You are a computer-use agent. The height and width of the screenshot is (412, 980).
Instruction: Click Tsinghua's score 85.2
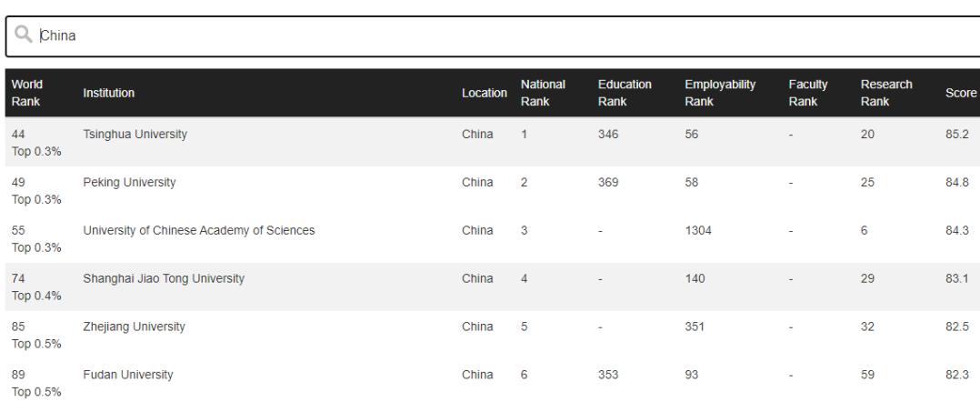coord(957,134)
